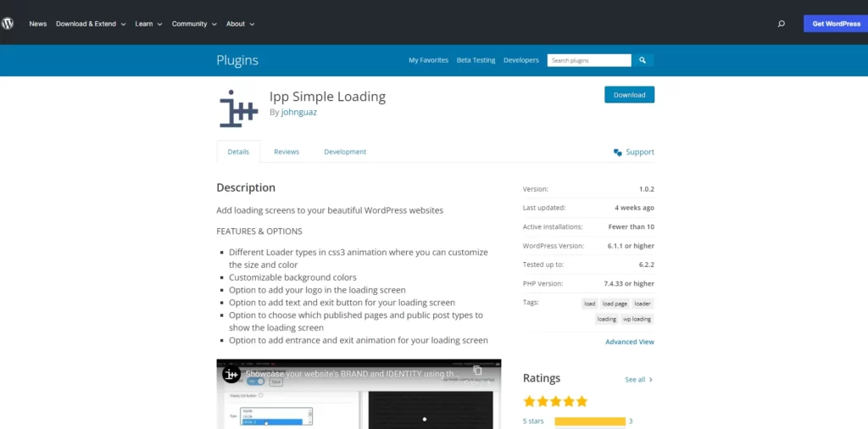Click into the Search plugins field
The width and height of the screenshot is (868, 429).
tap(588, 60)
